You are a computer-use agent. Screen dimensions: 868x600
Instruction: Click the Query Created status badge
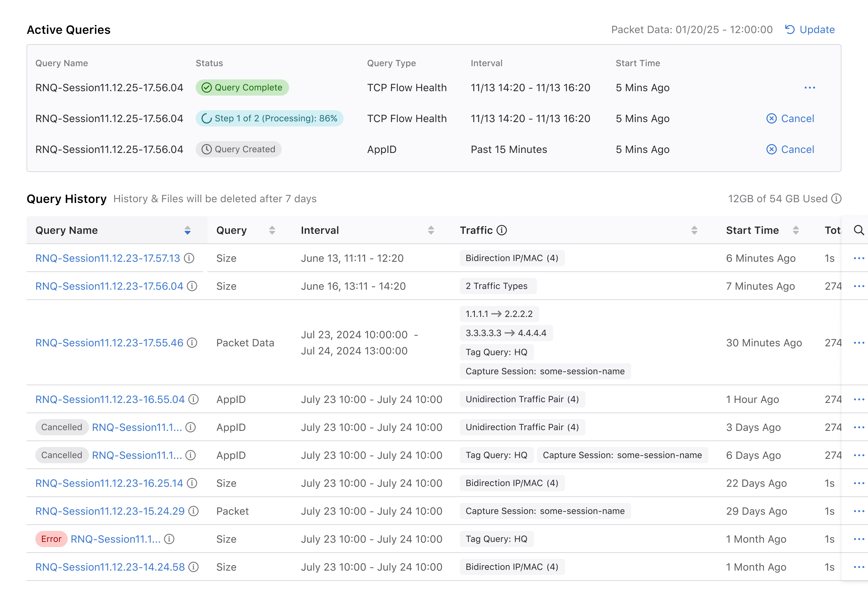(x=238, y=149)
